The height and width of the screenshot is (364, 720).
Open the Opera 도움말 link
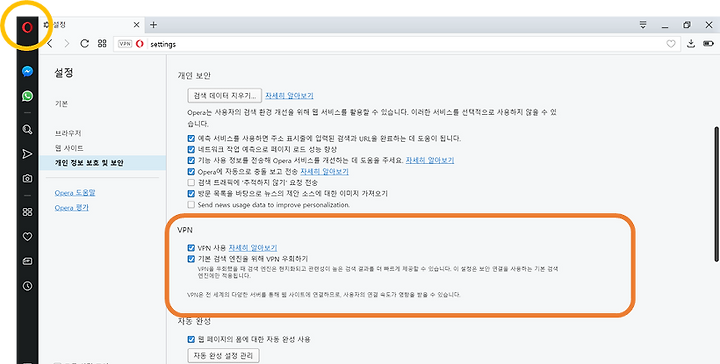pos(75,193)
